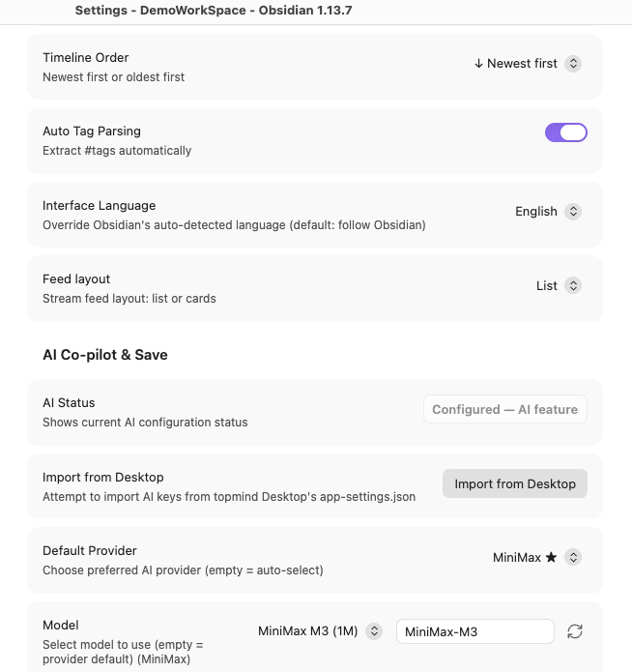Open the Feed layout dropdown

click(559, 285)
